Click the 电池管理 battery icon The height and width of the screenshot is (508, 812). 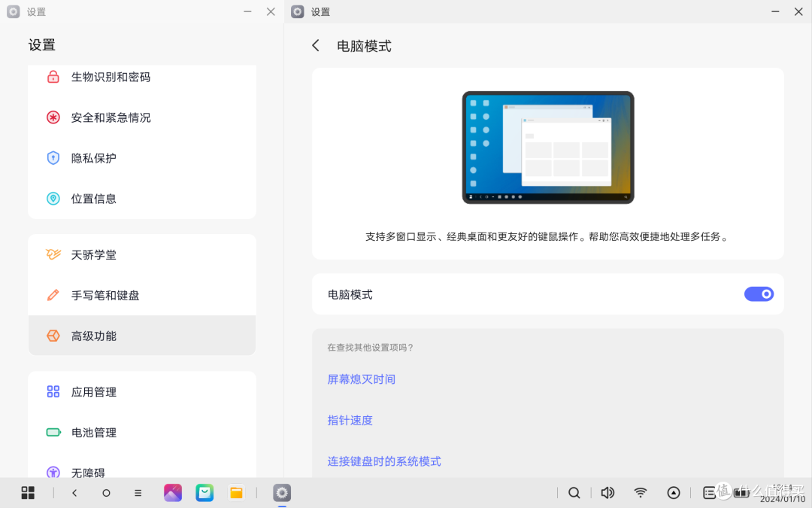[53, 432]
